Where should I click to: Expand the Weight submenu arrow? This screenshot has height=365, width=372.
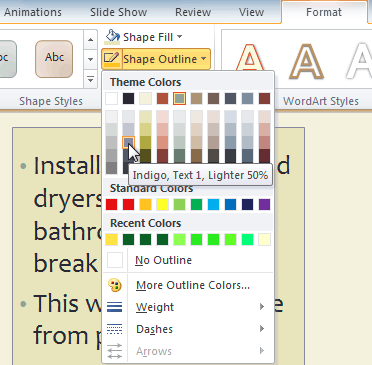262,307
